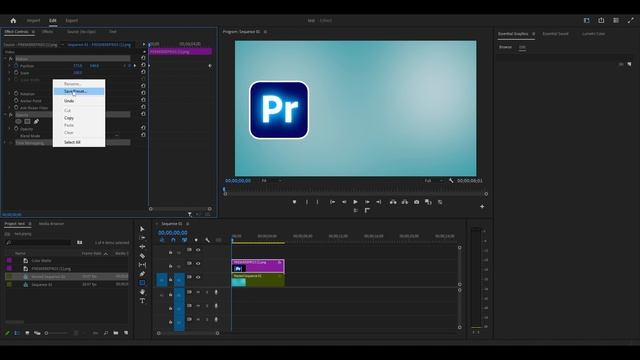Select the Selection (arrow) tool

tap(142, 229)
